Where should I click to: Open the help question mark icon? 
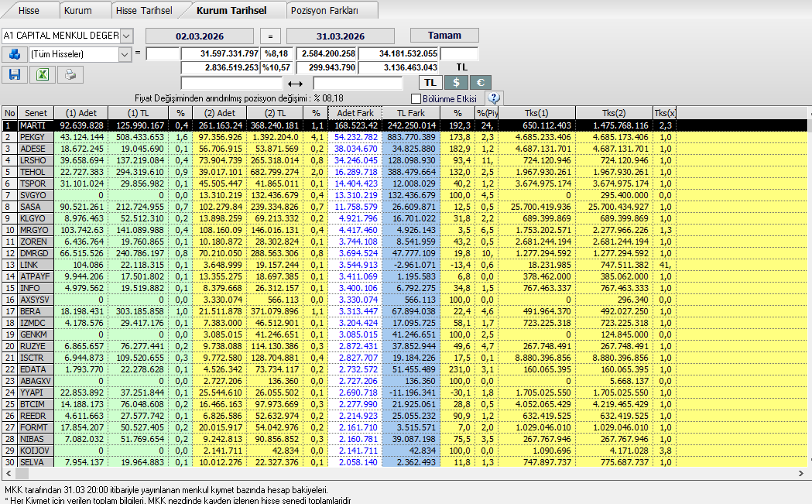coord(494,98)
